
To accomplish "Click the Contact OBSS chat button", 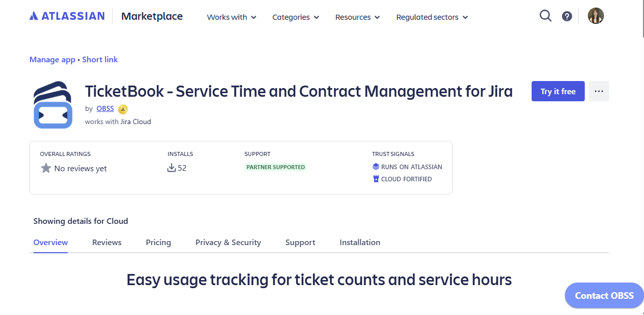I will 604,296.
